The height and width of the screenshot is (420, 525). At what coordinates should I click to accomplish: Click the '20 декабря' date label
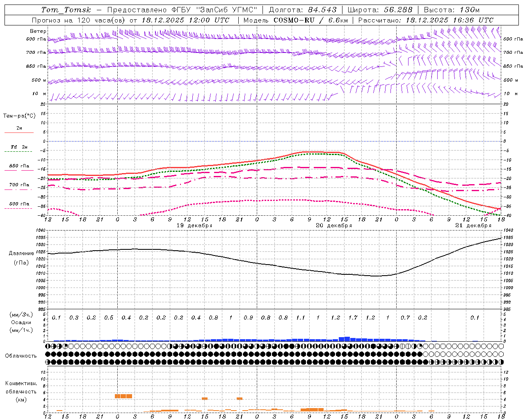coord(334,226)
